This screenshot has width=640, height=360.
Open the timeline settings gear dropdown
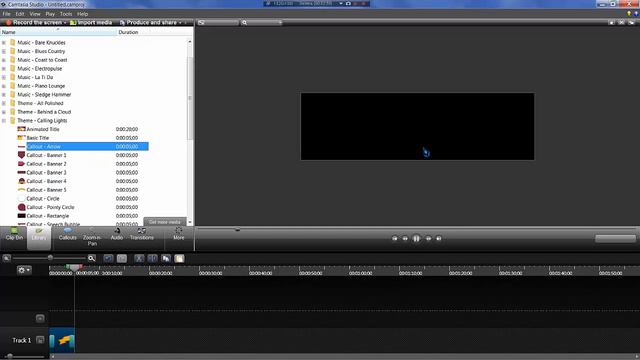click(24, 270)
